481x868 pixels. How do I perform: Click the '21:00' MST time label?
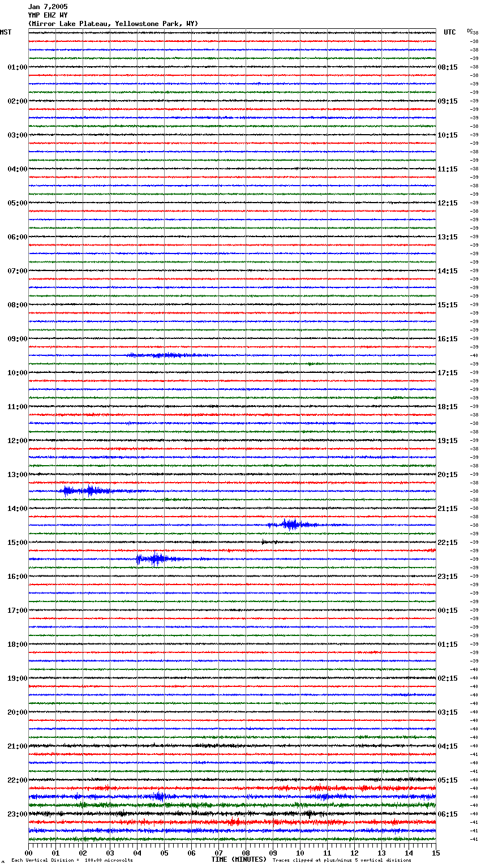18,746
